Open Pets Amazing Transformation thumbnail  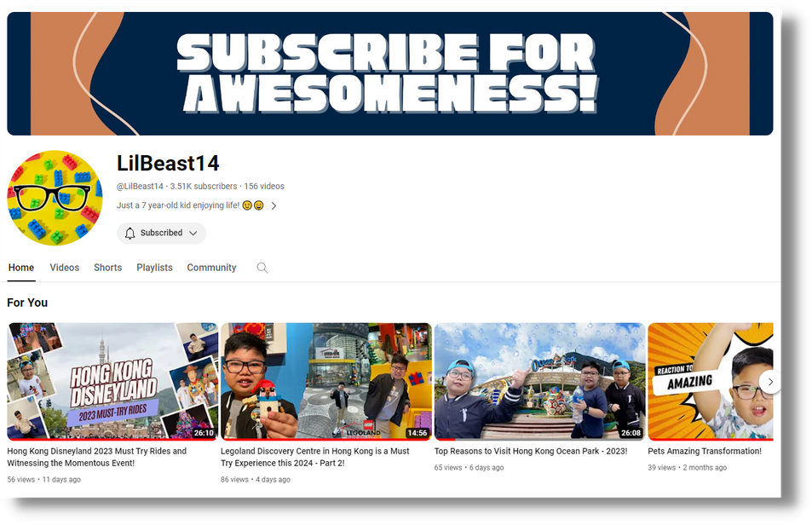(710, 382)
